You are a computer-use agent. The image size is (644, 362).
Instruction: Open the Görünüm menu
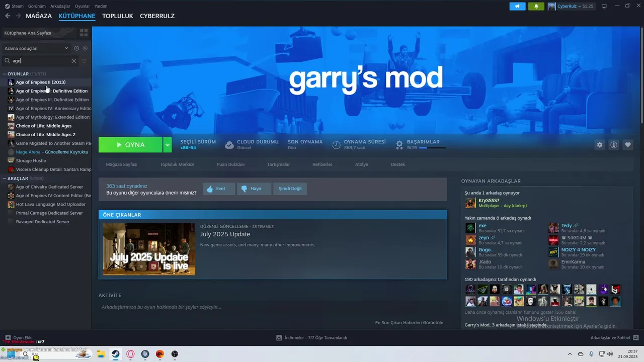(37, 6)
